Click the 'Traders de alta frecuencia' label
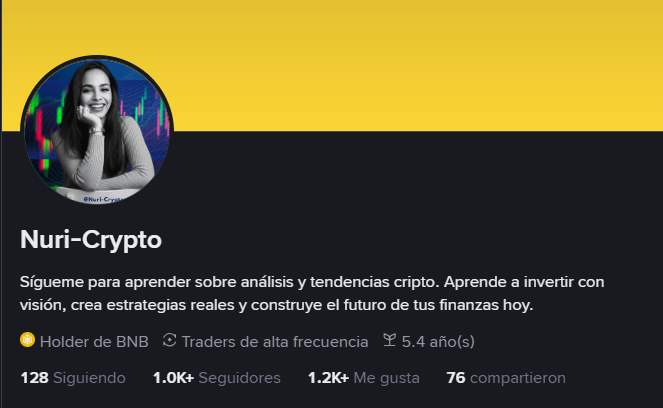Image resolution: width=663 pixels, height=408 pixels. pos(275,342)
